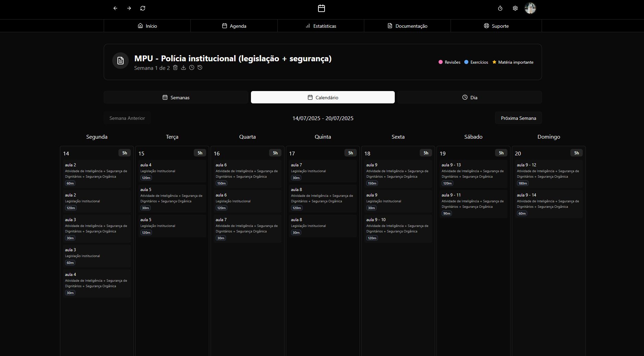644x356 pixels.
Task: Click the Semana 1 de 2 label
Action: click(x=152, y=68)
